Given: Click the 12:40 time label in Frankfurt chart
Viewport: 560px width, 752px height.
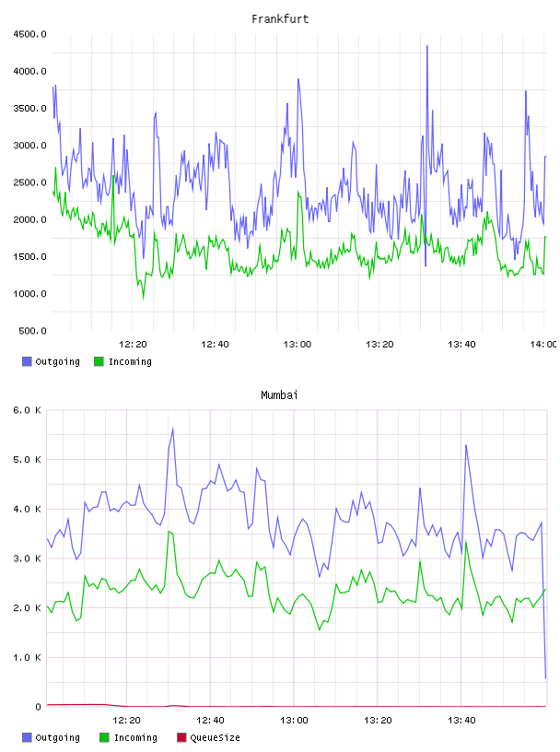Looking at the screenshot, I should coord(215,345).
